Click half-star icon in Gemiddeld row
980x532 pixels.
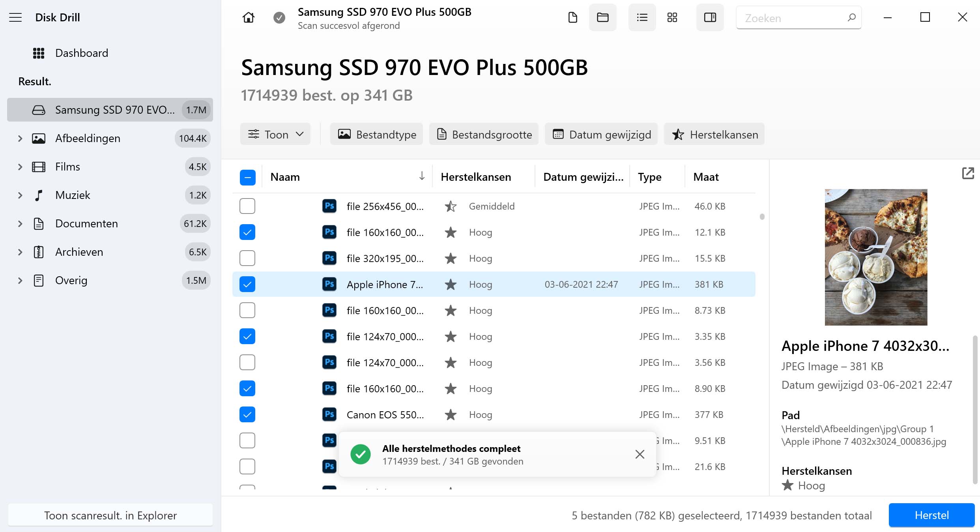[x=451, y=206]
